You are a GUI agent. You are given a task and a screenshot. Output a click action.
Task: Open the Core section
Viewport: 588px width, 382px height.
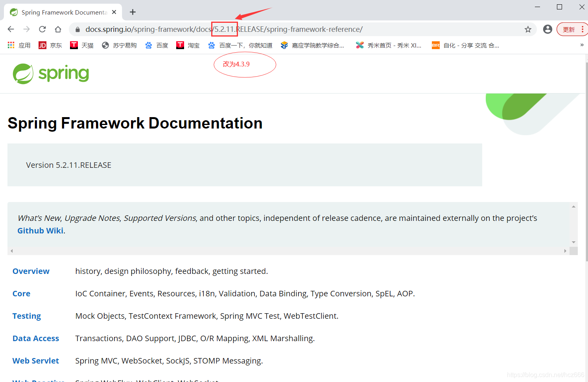(x=21, y=294)
